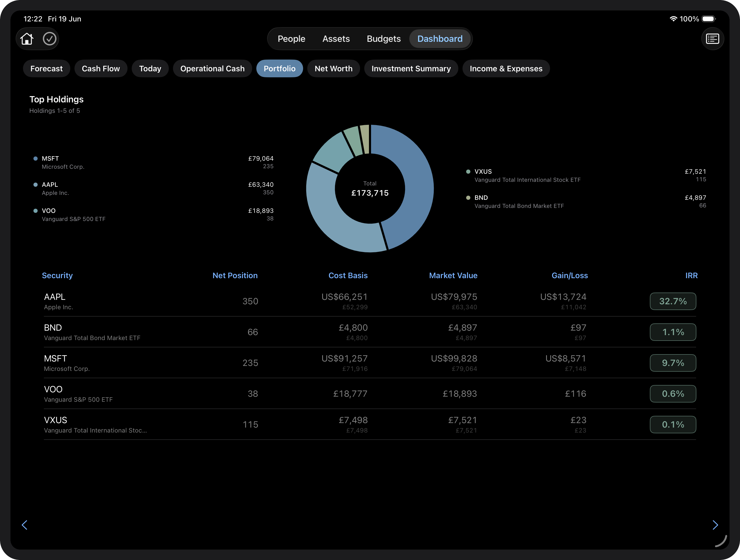Screen dimensions: 740x560
Task: Click the AAPL legend color dot
Action: click(x=36, y=185)
